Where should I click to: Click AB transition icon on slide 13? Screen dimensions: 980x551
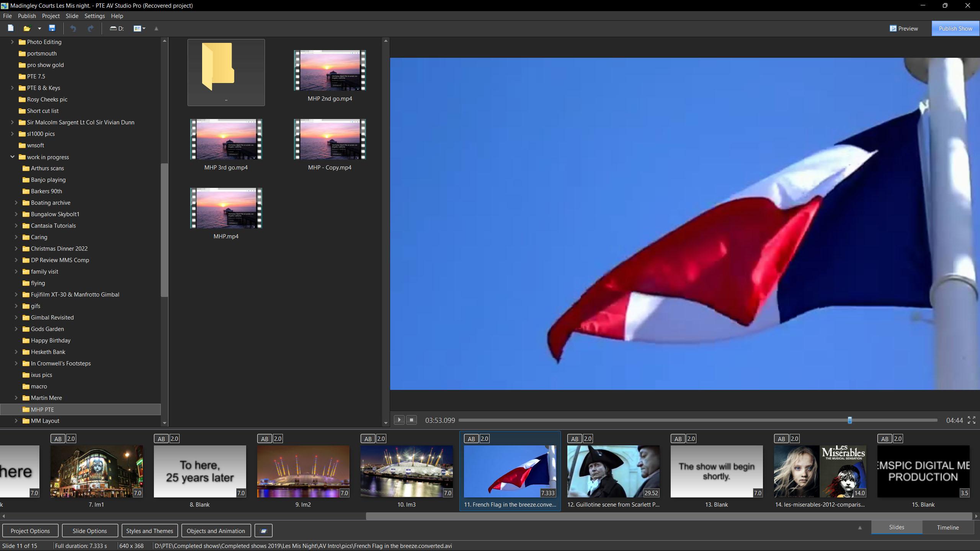pyautogui.click(x=678, y=439)
